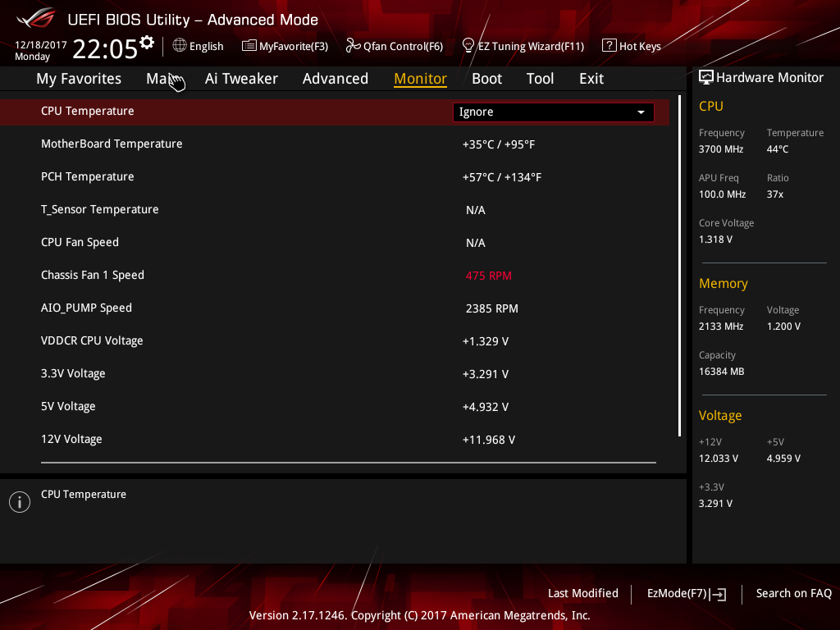Click the red 475 RPM value
840x630 pixels.
[489, 276]
